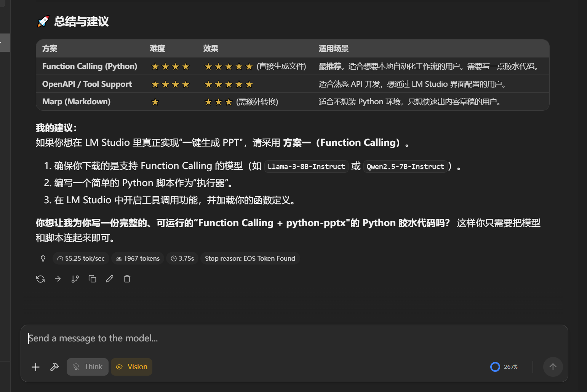
Task: Click the 55.25 tok/sec stat chip
Action: [81, 258]
